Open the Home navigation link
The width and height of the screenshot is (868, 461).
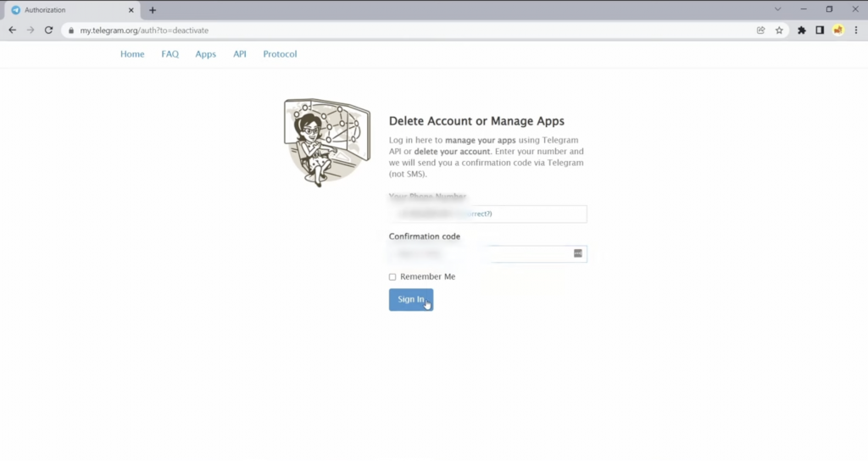pyautogui.click(x=132, y=54)
